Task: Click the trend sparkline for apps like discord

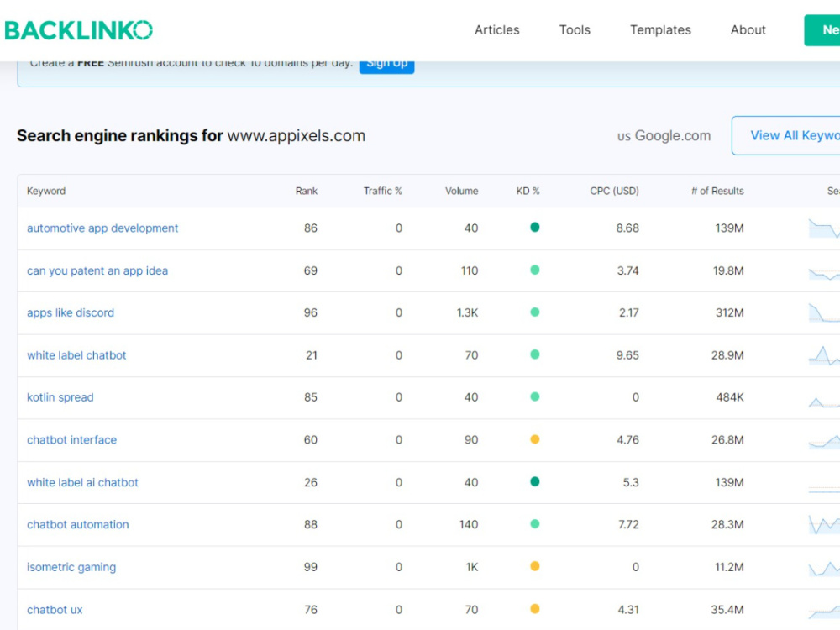Action: tap(824, 312)
